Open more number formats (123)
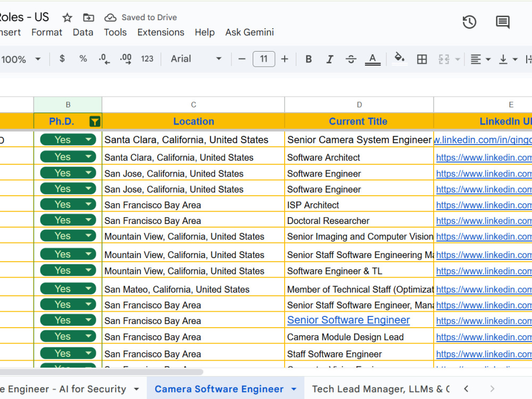 pyautogui.click(x=147, y=59)
